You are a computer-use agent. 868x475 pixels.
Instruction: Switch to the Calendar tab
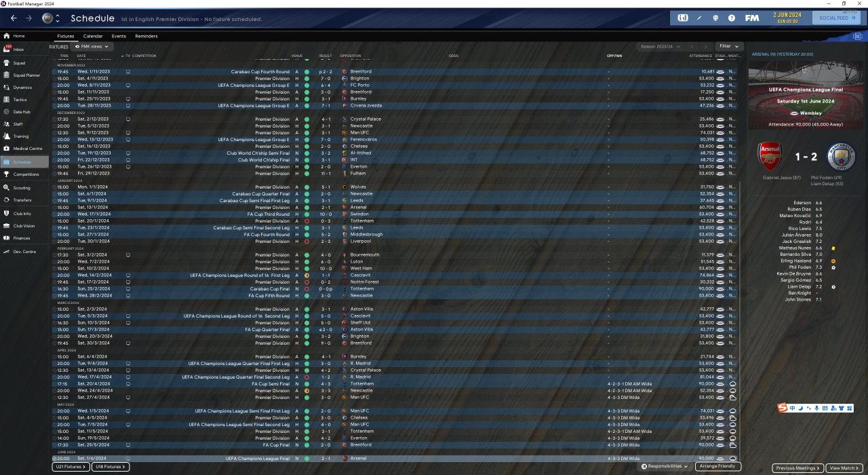point(93,36)
